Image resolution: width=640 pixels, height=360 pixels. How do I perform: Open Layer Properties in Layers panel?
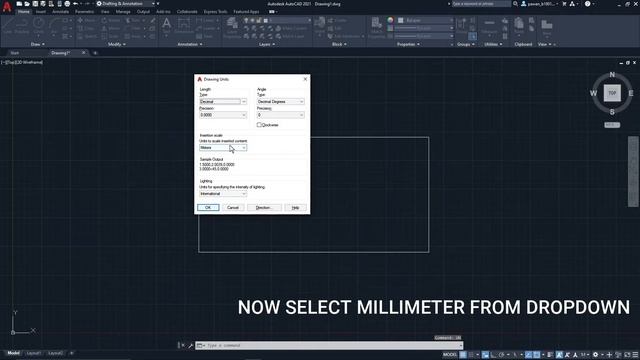[x=232, y=27]
